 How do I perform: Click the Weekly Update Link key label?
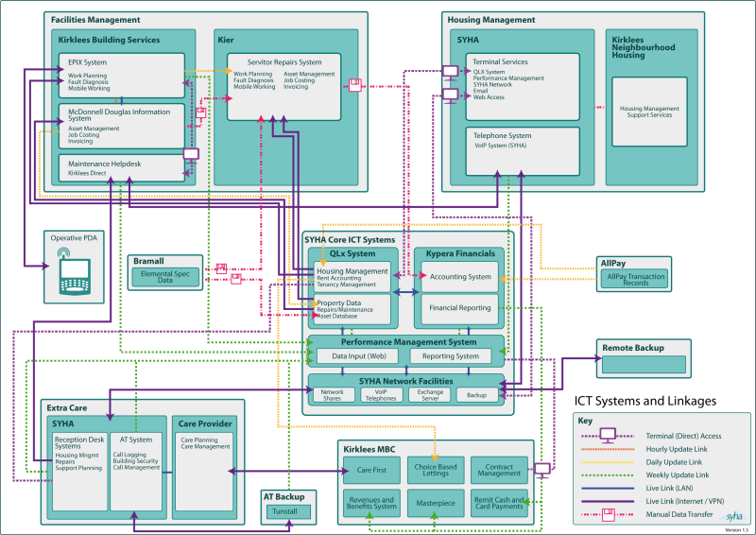(x=678, y=475)
